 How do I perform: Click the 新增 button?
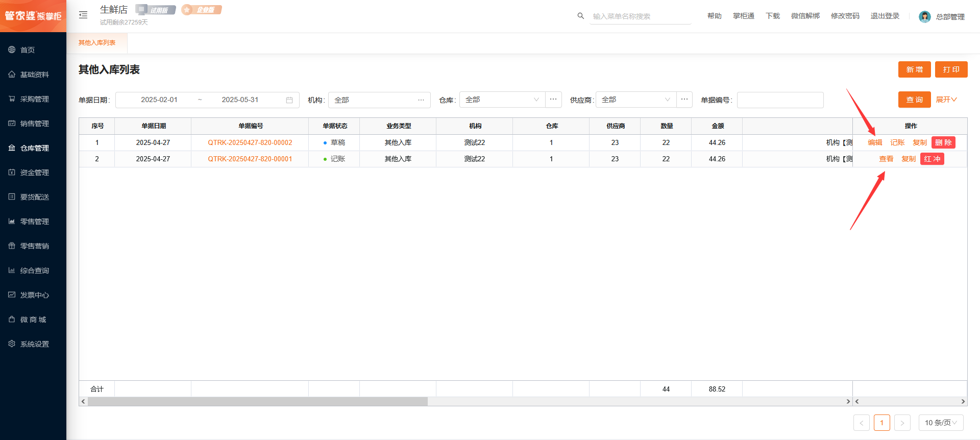[915, 69]
